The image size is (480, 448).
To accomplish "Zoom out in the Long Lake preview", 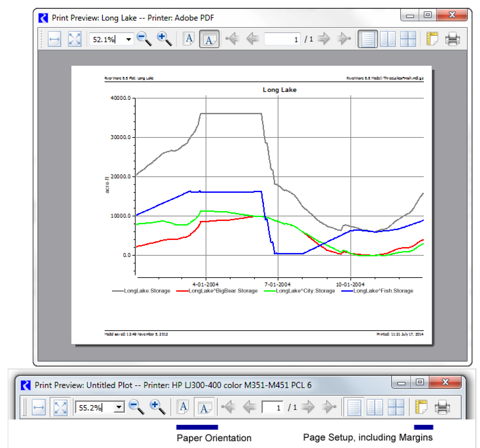I will pos(144,39).
